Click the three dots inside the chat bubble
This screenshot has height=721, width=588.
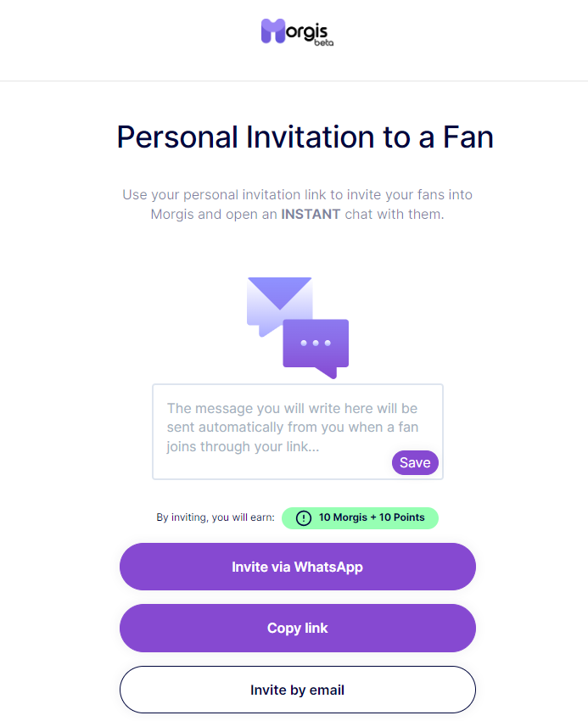tap(316, 343)
